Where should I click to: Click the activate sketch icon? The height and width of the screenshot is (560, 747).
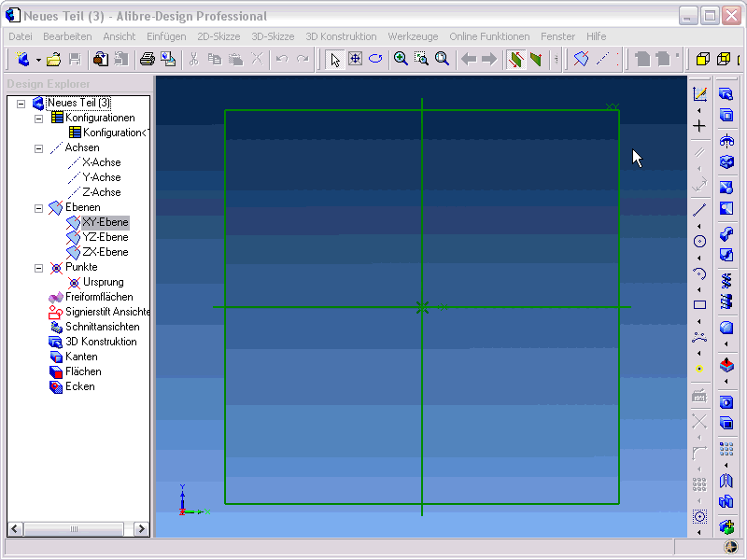699,94
